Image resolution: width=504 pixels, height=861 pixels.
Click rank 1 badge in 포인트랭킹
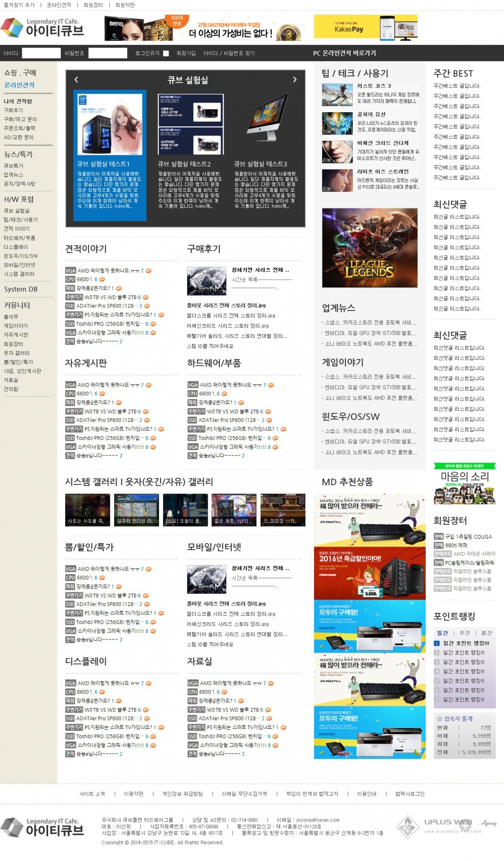pyautogui.click(x=437, y=643)
